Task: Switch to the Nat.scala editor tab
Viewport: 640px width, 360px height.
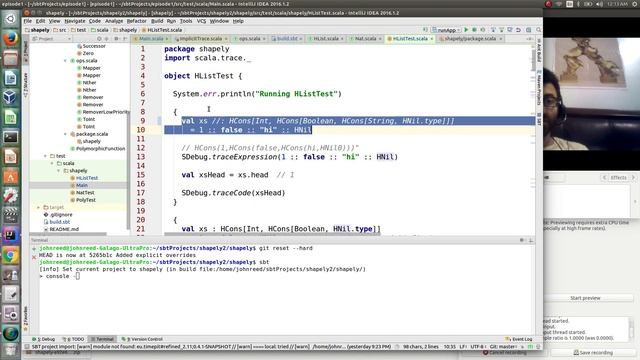Action: [x=365, y=39]
